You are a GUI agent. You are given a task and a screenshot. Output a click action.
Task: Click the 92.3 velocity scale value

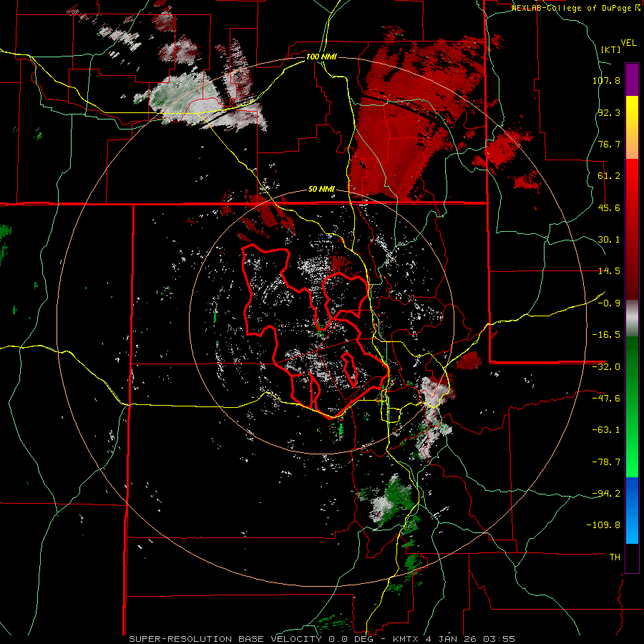pyautogui.click(x=609, y=112)
